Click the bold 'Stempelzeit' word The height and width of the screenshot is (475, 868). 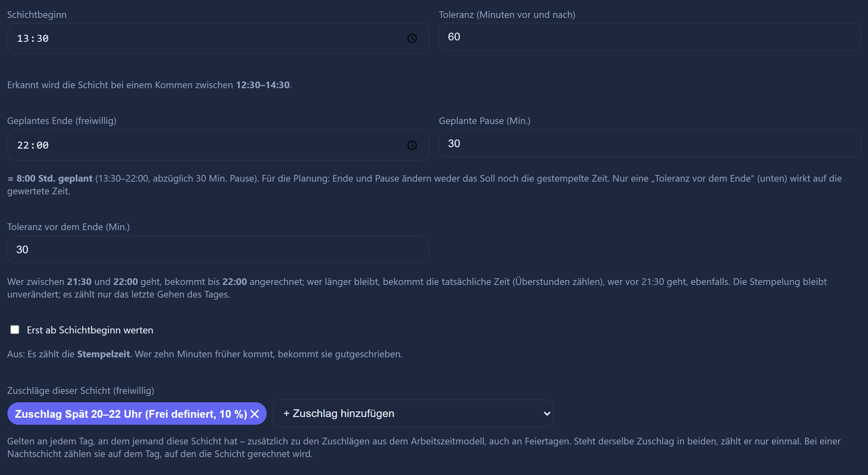[104, 354]
